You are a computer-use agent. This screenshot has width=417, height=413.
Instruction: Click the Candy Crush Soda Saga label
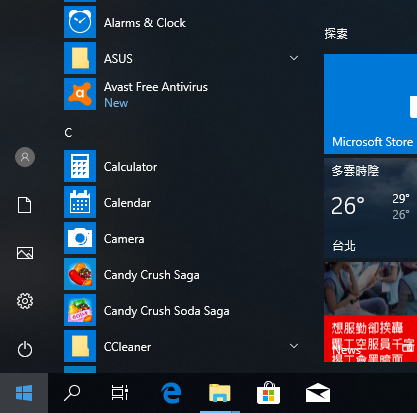coord(167,311)
